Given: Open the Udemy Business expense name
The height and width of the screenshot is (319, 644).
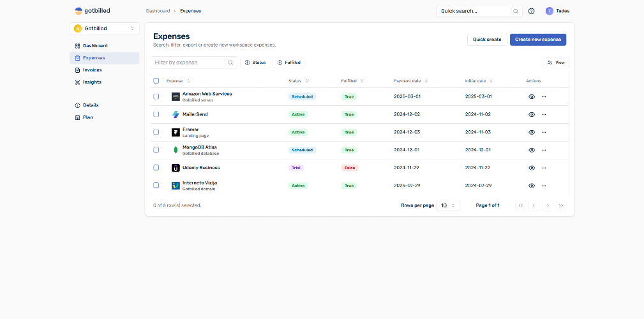Looking at the screenshot, I should [201, 168].
